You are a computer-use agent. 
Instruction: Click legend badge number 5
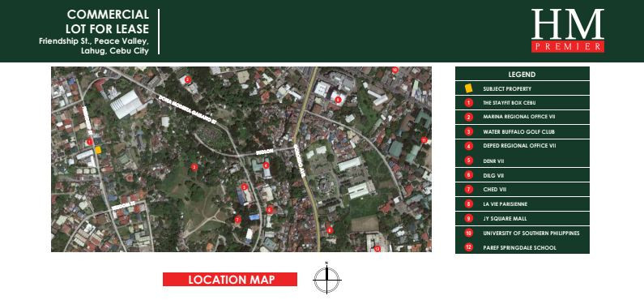tap(468, 161)
